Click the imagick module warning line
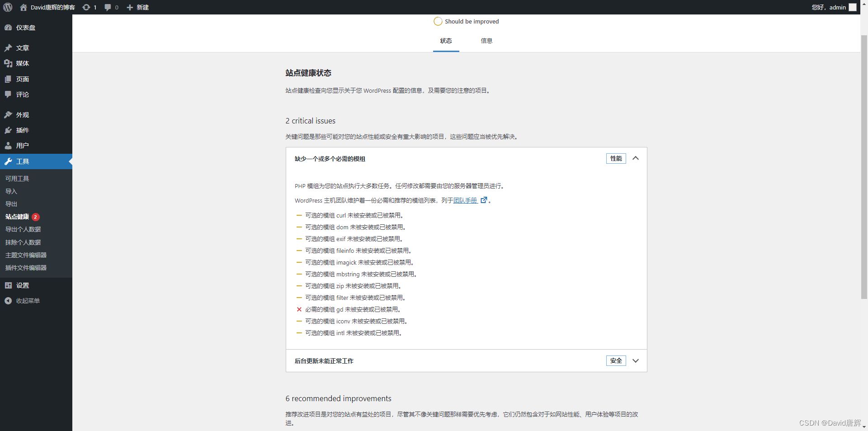Viewport: 868px width, 431px height. click(x=359, y=262)
